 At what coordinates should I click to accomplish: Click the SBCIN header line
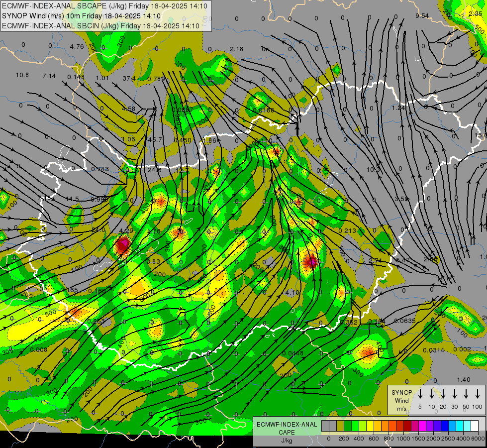[x=100, y=26]
